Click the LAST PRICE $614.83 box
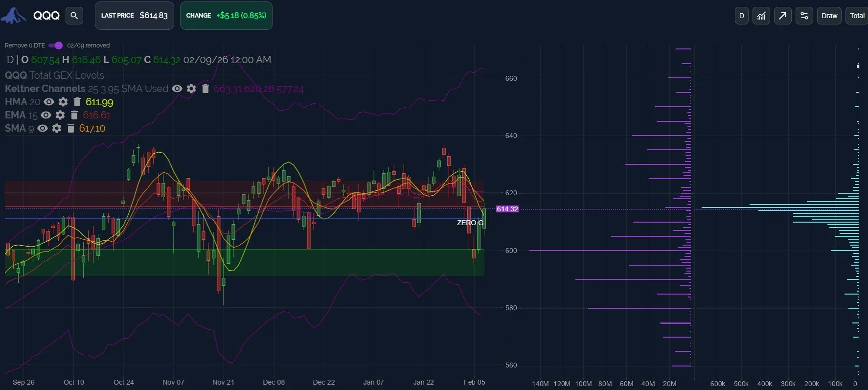The image size is (868, 390). [x=135, y=16]
